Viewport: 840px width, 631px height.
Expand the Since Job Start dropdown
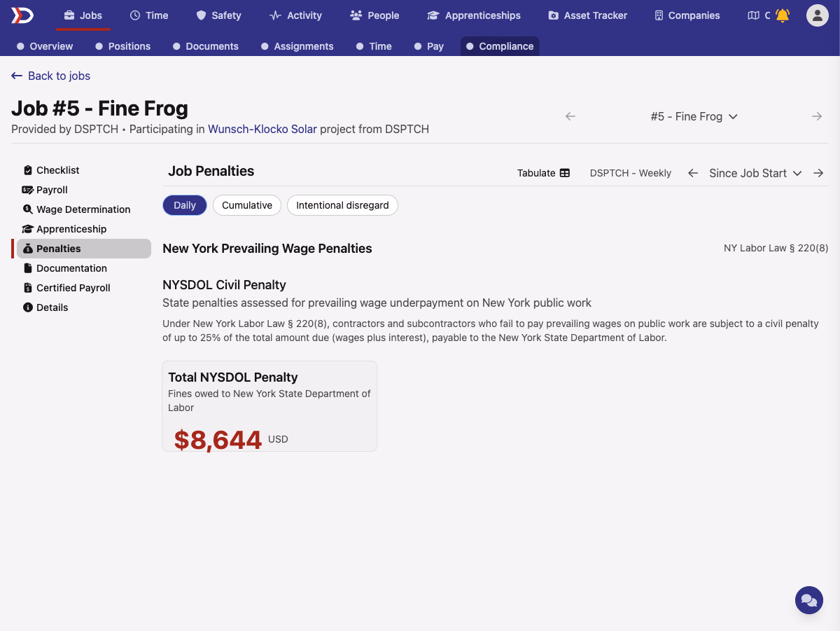(755, 173)
